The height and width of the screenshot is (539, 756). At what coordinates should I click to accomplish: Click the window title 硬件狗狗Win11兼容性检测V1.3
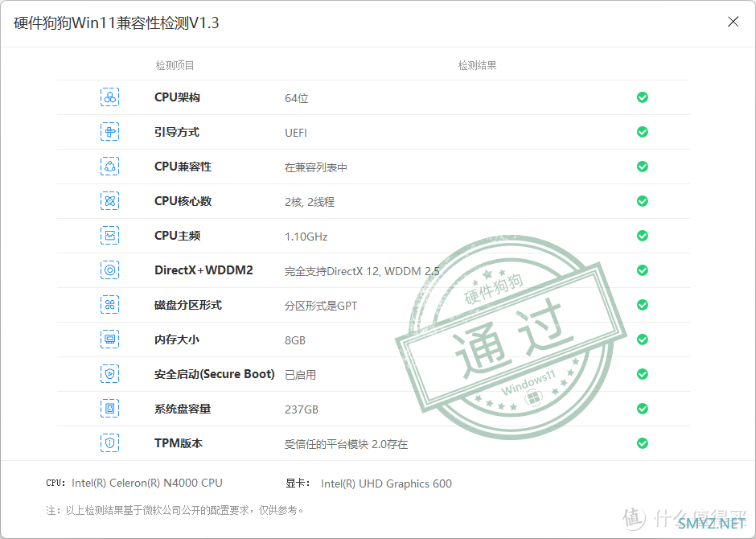click(116, 23)
